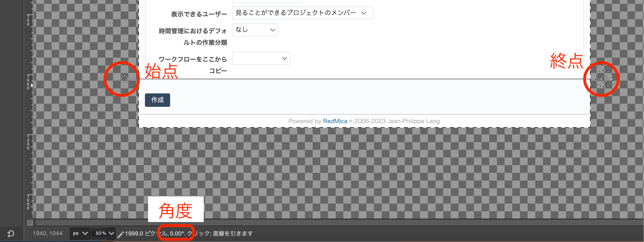
Task: Toggle the Quick Mask button
Action: click(x=30, y=223)
